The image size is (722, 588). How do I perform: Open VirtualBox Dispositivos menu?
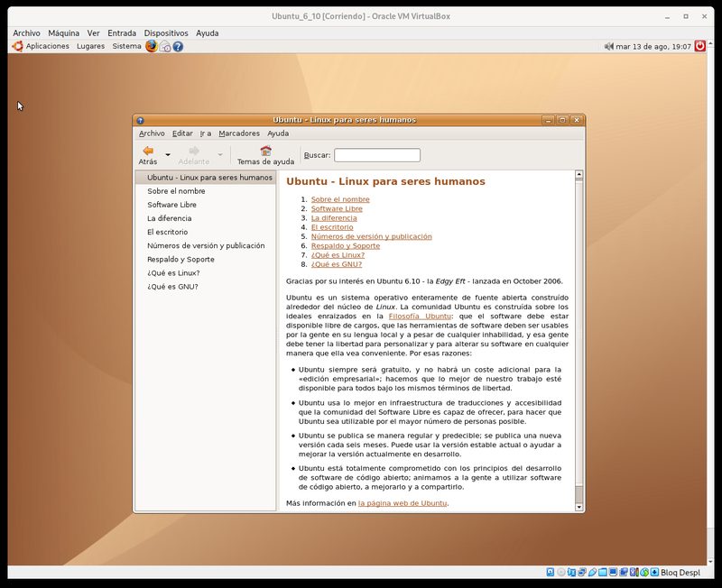click(x=166, y=33)
